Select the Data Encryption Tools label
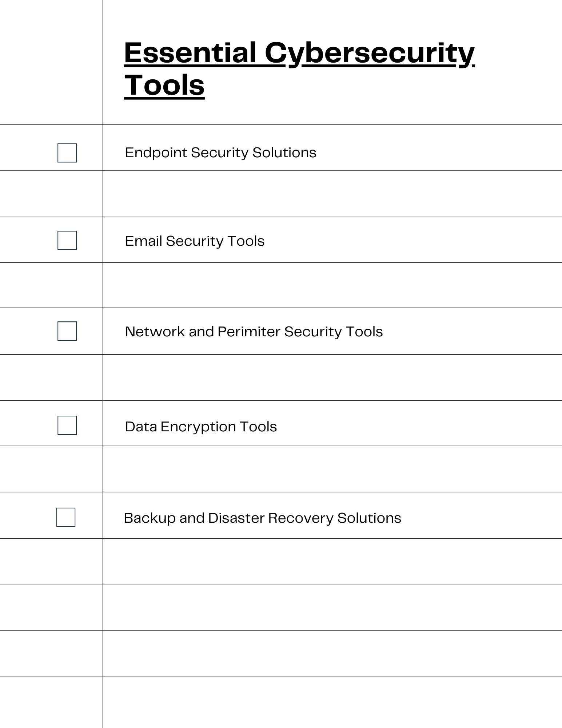Image resolution: width=562 pixels, height=728 pixels. (x=201, y=427)
